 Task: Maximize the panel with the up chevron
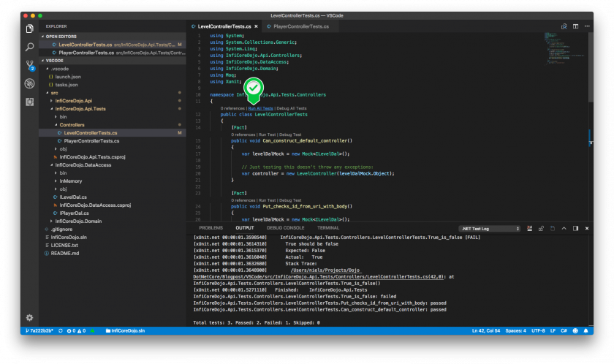pyautogui.click(x=564, y=228)
